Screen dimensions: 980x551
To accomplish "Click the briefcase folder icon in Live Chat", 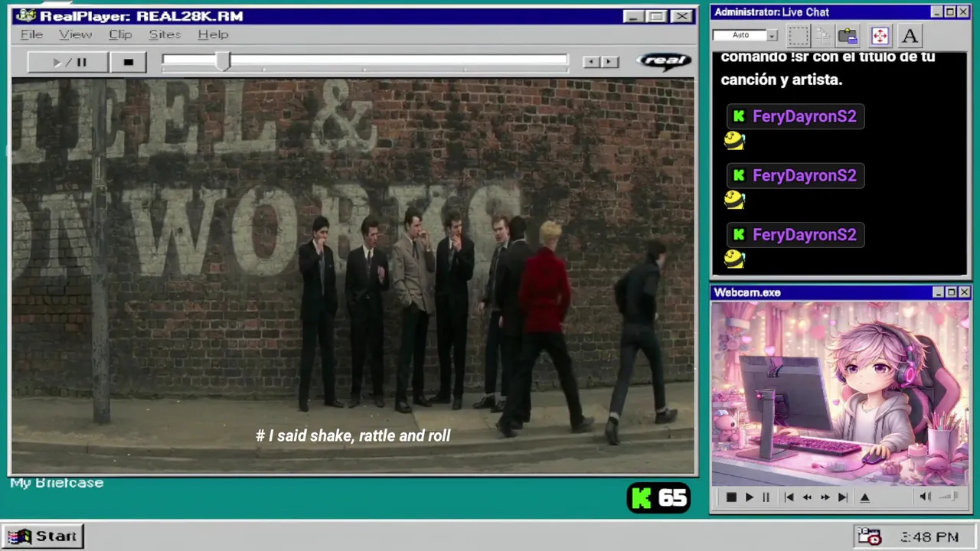I will [x=848, y=35].
